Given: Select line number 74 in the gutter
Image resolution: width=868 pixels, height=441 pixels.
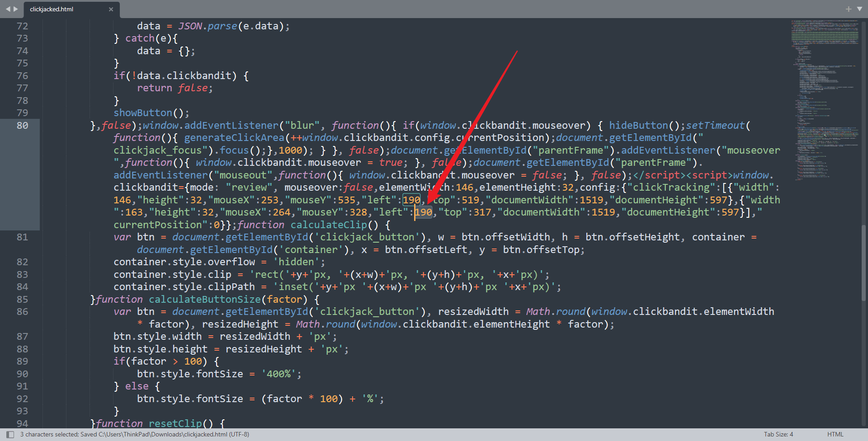Looking at the screenshot, I should tap(22, 51).
